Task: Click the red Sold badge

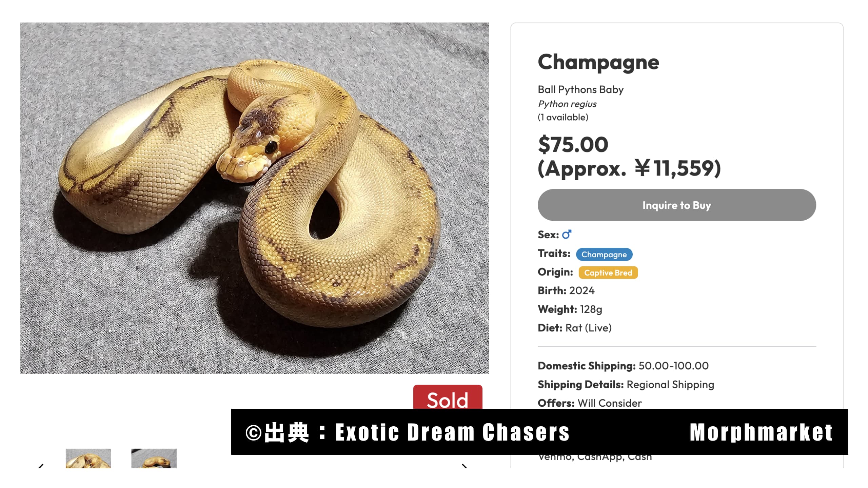Action: click(448, 397)
